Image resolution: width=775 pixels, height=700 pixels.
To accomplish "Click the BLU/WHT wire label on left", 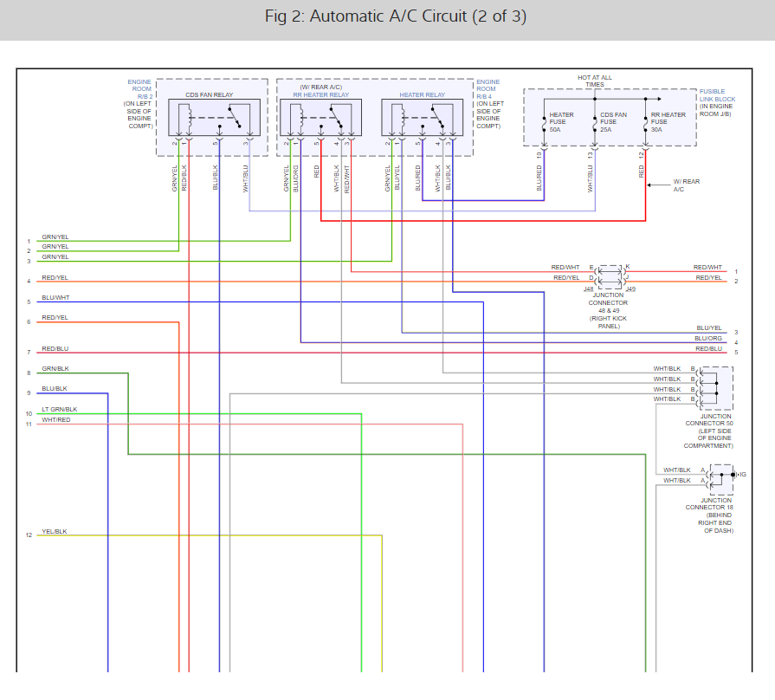I will tap(55, 298).
